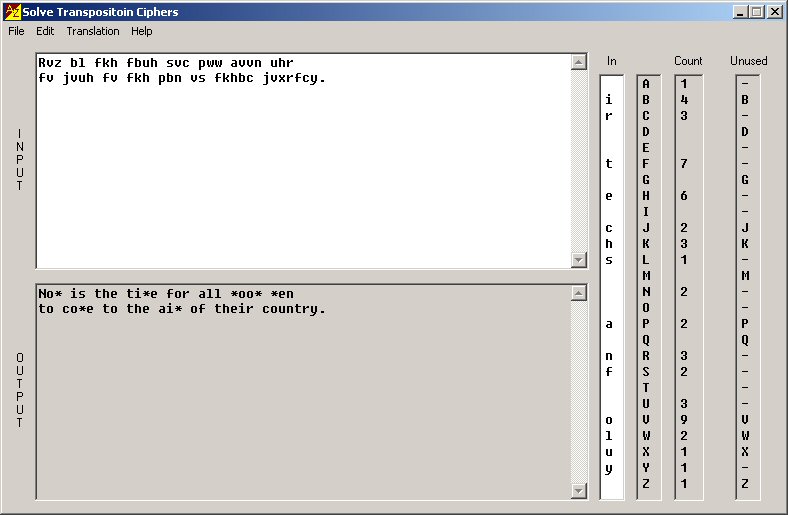Close the Solve Transposition Ciphers window
Image resolution: width=788 pixels, height=515 pixels.
775,12
